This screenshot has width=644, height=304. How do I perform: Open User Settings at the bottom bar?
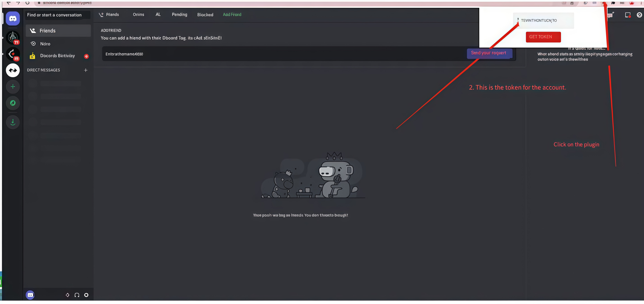pyautogui.click(x=86, y=295)
